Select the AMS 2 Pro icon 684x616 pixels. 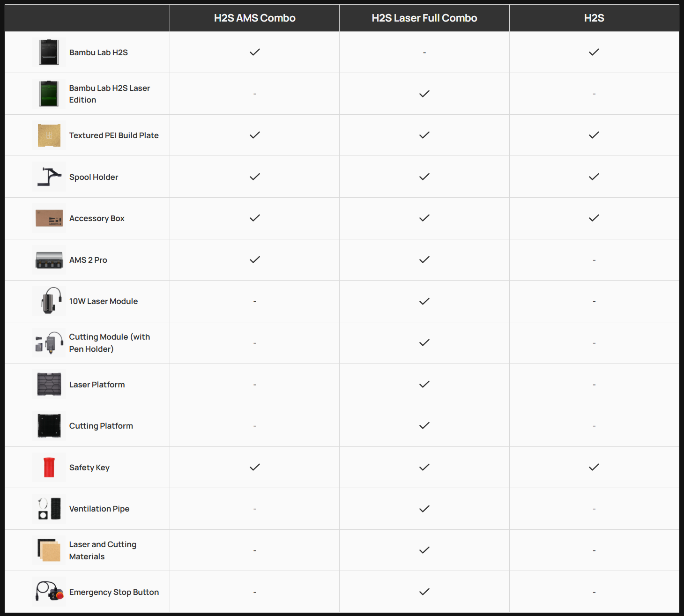coord(49,260)
